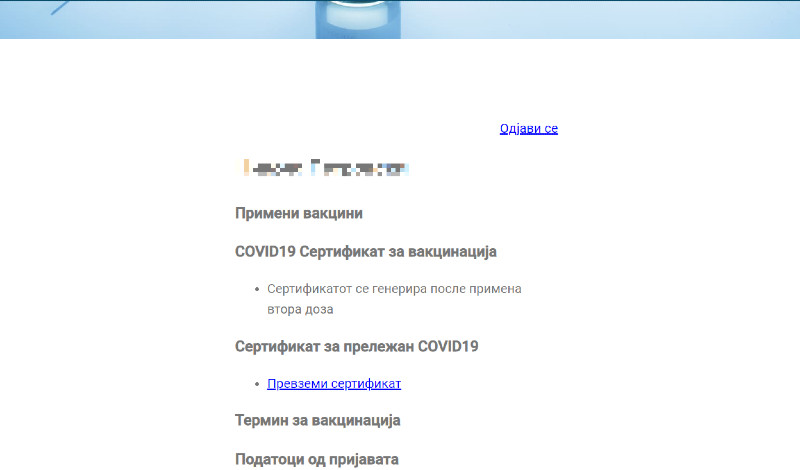Open COVID19 Сертификат за вакцинација heading
The width and height of the screenshot is (800, 470).
(x=365, y=251)
